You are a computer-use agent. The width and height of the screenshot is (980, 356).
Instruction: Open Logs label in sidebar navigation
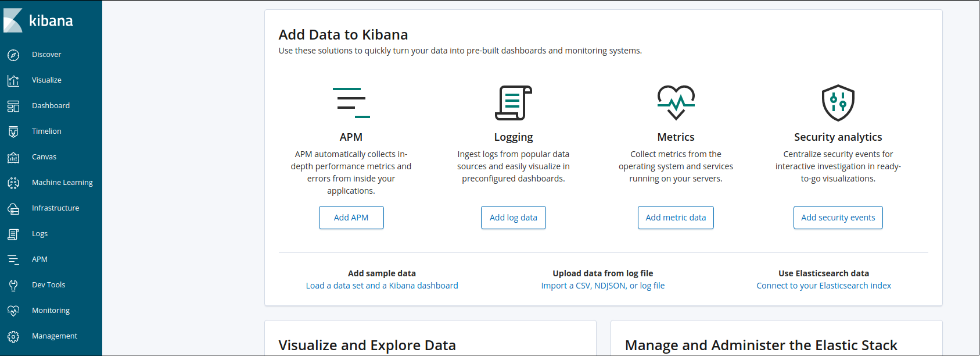point(40,234)
